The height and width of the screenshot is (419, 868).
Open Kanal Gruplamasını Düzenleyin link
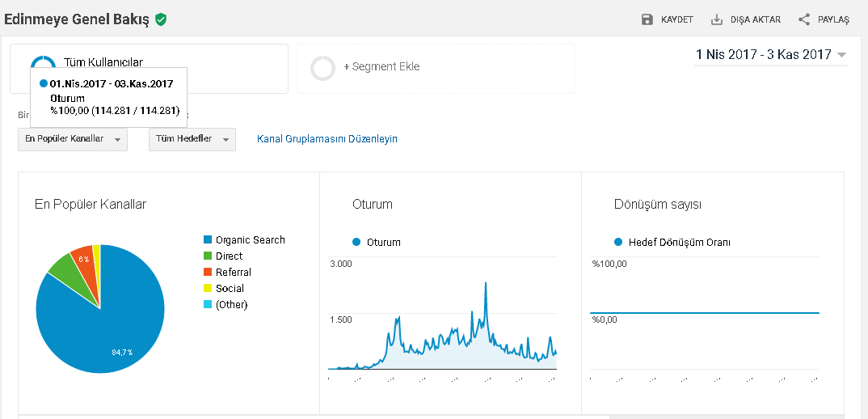click(x=327, y=138)
